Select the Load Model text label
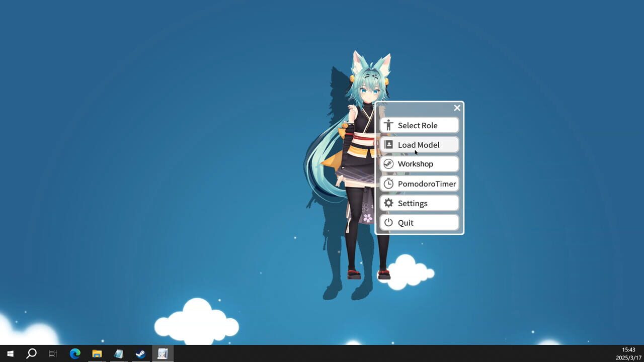This screenshot has height=362, width=644. pyautogui.click(x=419, y=145)
